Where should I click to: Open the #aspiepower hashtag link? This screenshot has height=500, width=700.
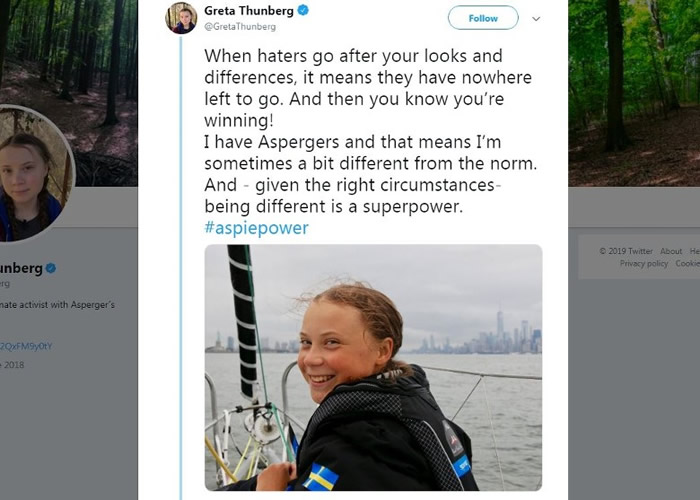tap(256, 228)
